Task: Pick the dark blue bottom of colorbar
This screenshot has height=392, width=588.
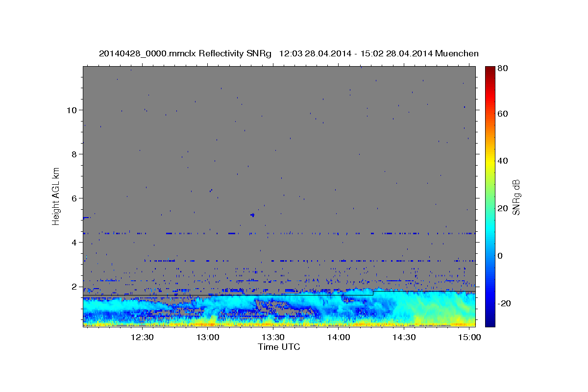Action: coord(490,321)
